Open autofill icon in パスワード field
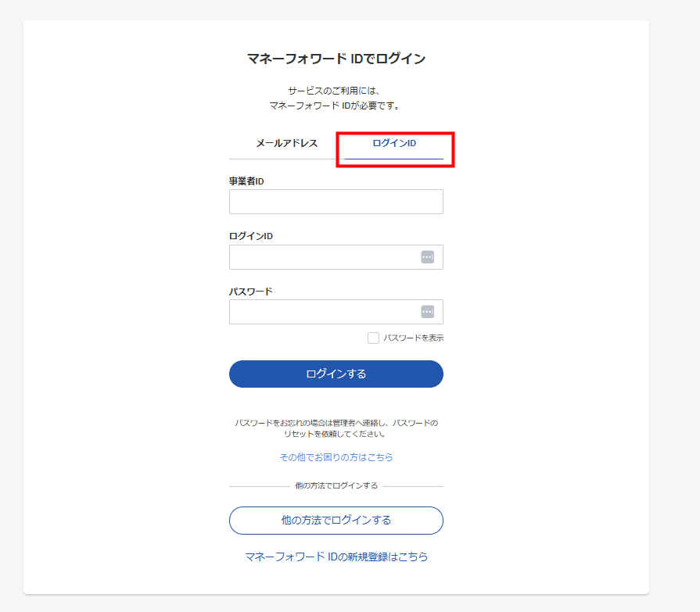The height and width of the screenshot is (612, 700). (x=428, y=312)
